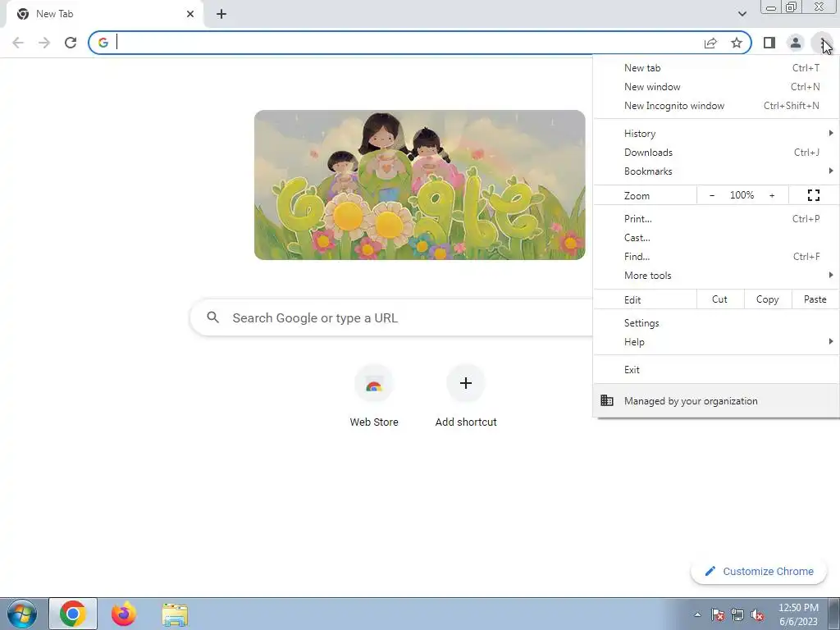Decrease zoom with the minus button
Viewport: 840px width, 630px height.
pyautogui.click(x=711, y=195)
